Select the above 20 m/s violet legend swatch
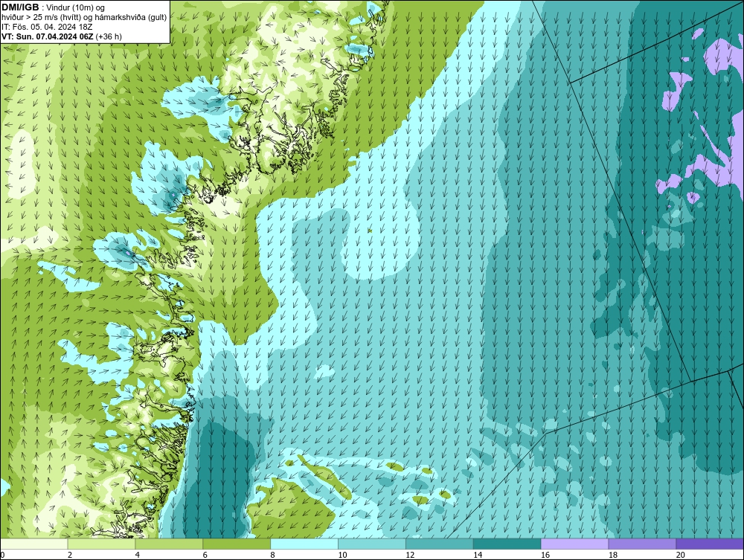Screen dimensions: 744x560 [x=710, y=544]
